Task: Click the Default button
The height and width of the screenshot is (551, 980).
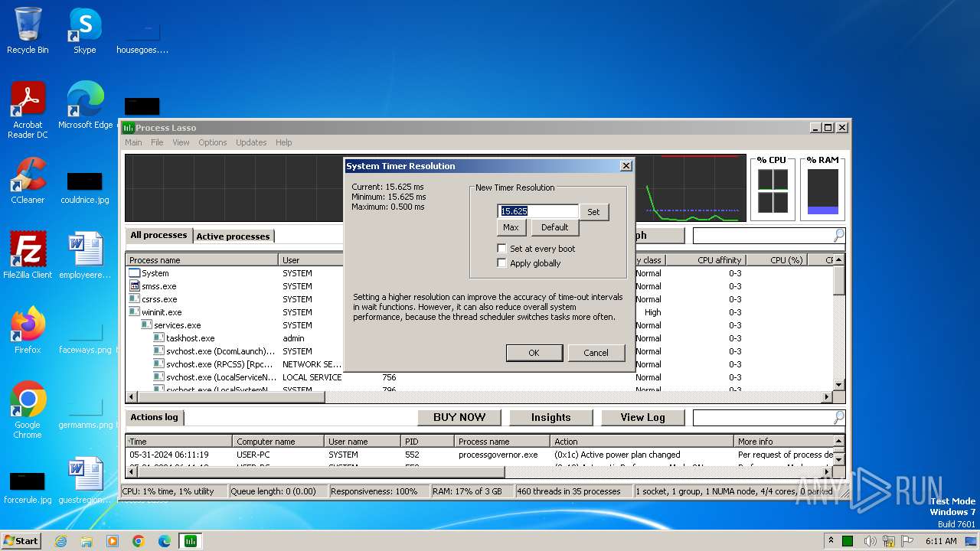Action: click(x=554, y=227)
